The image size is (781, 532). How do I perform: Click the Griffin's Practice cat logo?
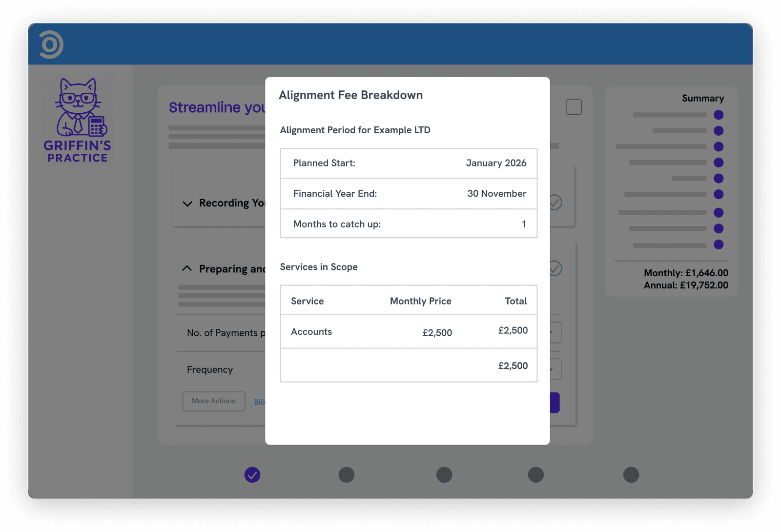(78, 120)
